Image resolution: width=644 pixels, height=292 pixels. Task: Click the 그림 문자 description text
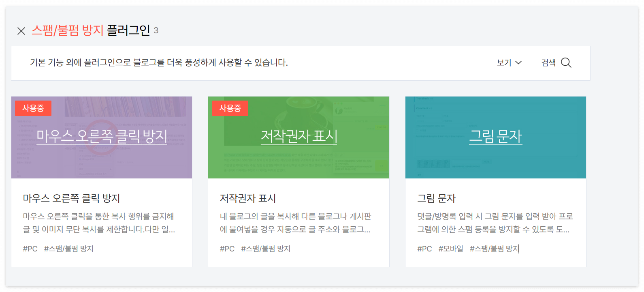(x=495, y=223)
